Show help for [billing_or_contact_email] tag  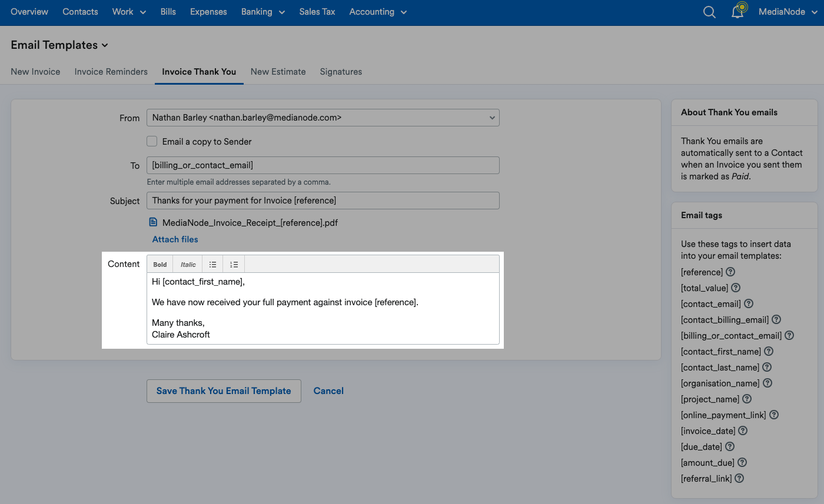tap(789, 335)
